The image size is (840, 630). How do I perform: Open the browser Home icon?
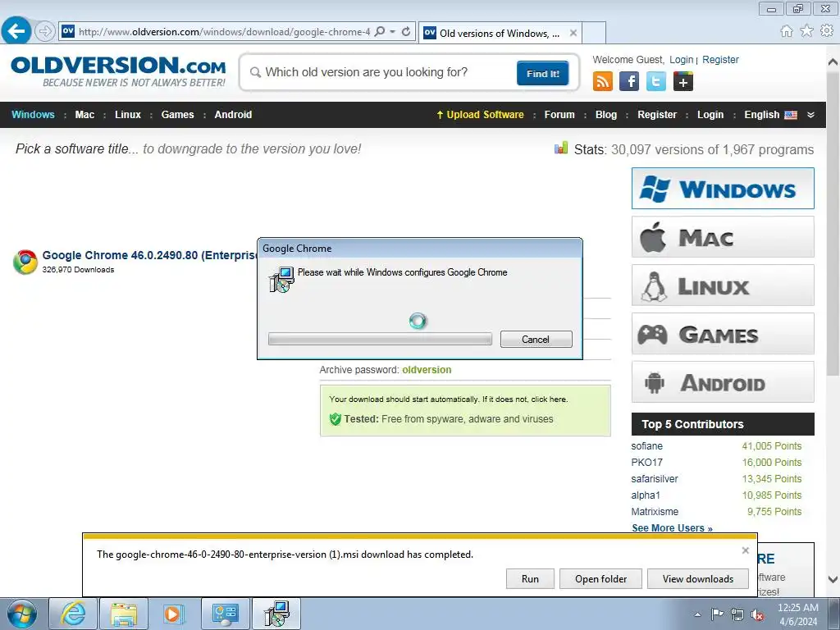[x=787, y=31]
